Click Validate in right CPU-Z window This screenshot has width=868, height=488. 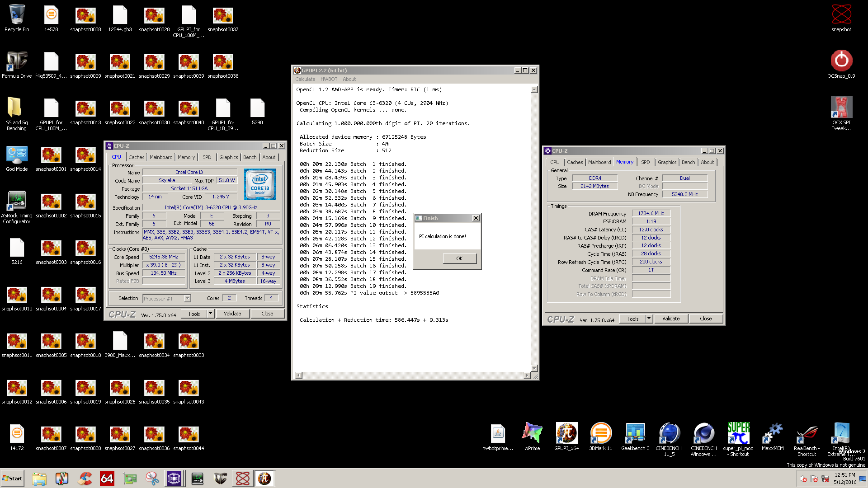(x=671, y=319)
